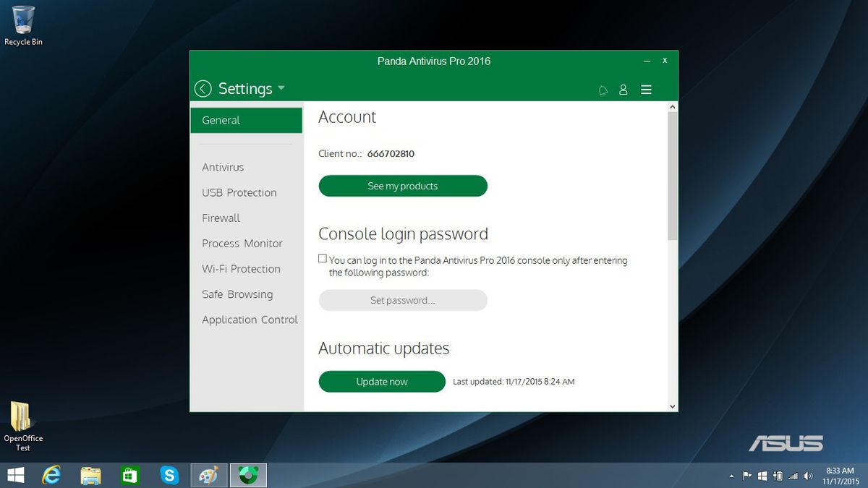Open the volume speaker tray icon
Screen dimensions: 868x488
coord(807,476)
